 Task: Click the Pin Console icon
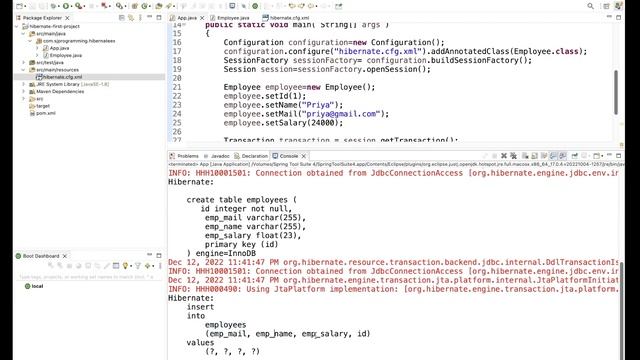[x=574, y=156]
